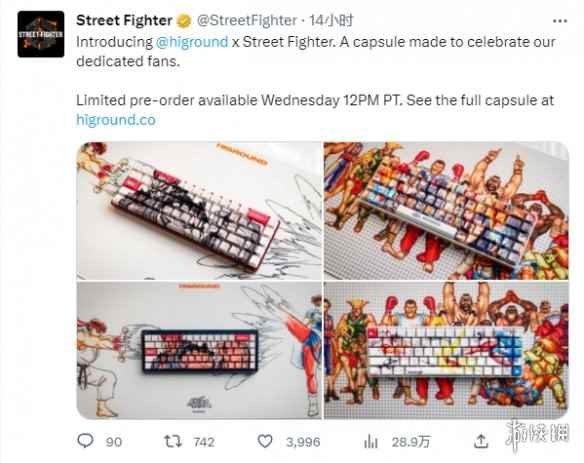Click the reply speech bubble icon

(85, 441)
